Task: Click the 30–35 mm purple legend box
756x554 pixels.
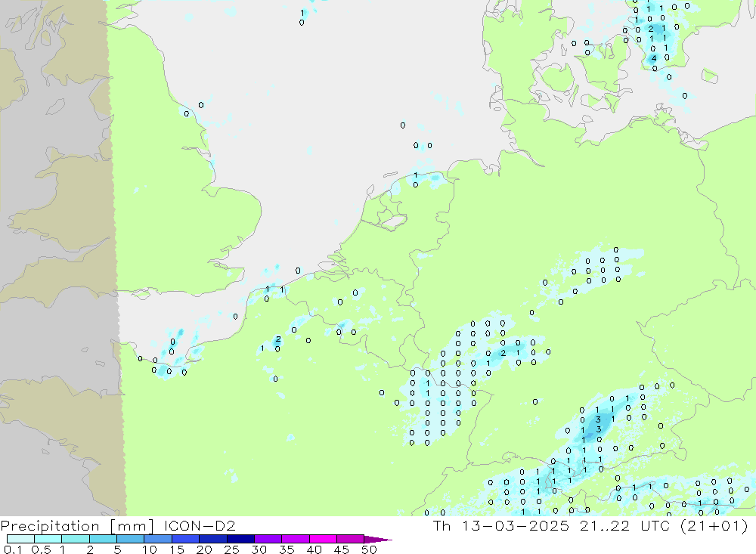Action: point(268,539)
